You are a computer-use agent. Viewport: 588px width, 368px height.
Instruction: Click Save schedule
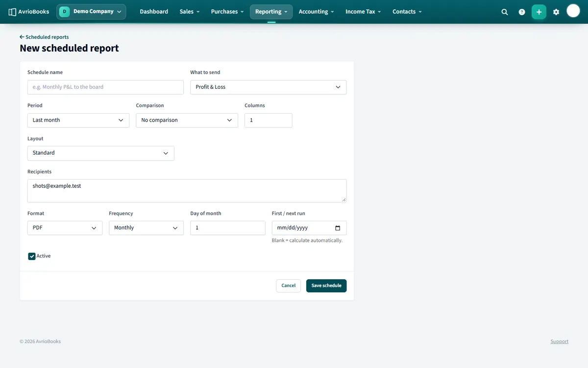pyautogui.click(x=326, y=286)
